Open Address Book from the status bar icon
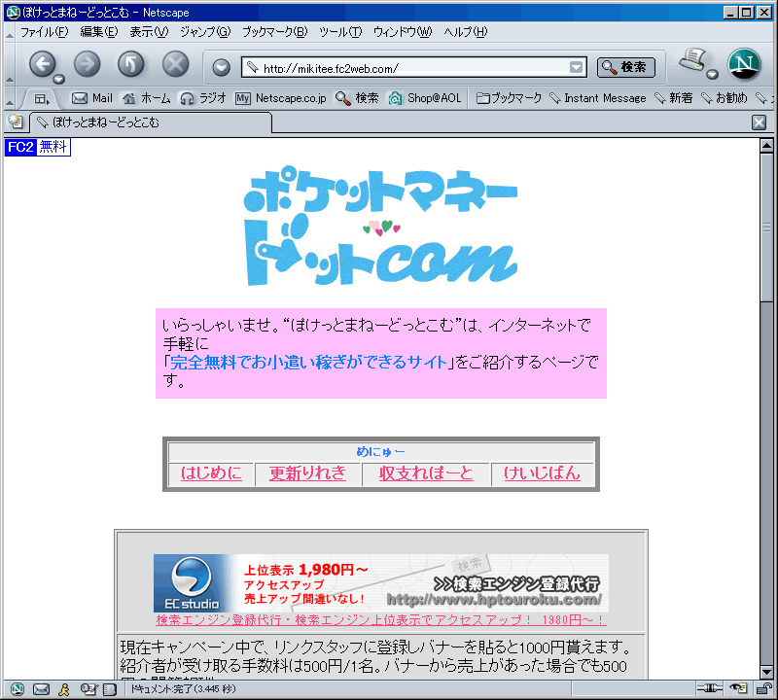This screenshot has width=778, height=700. click(x=110, y=688)
